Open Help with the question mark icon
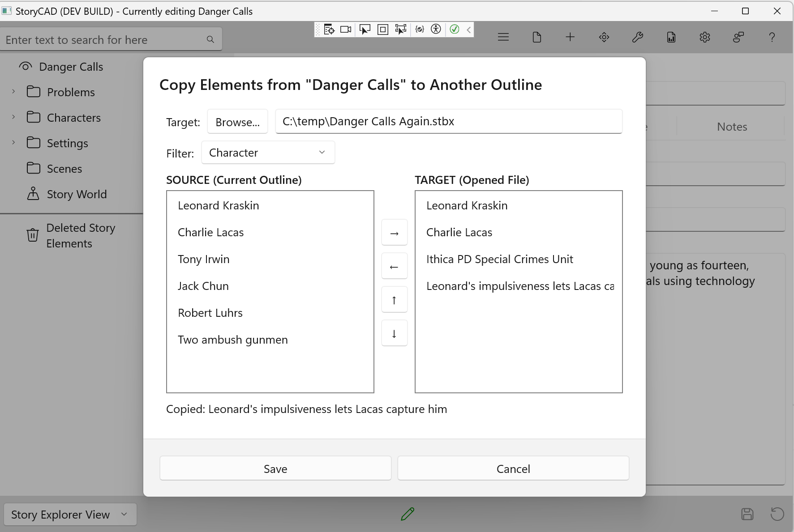The image size is (794, 532). tap(771, 37)
